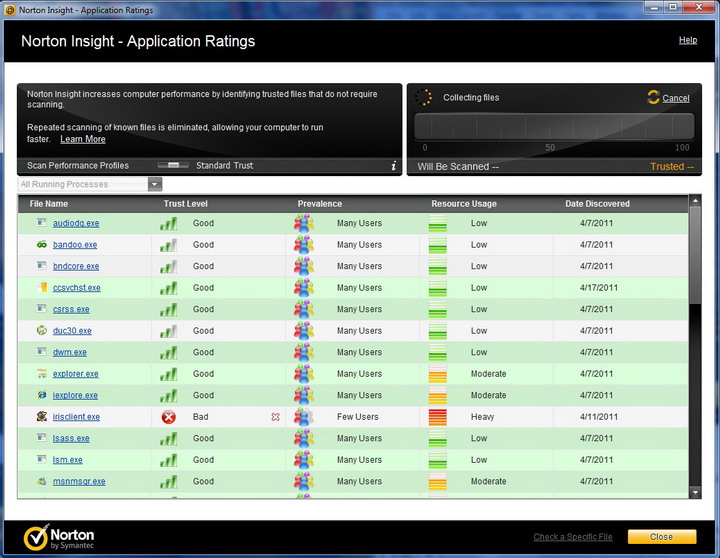
Task: Click the trust bars icon for lsass.exe
Action: (x=169, y=439)
